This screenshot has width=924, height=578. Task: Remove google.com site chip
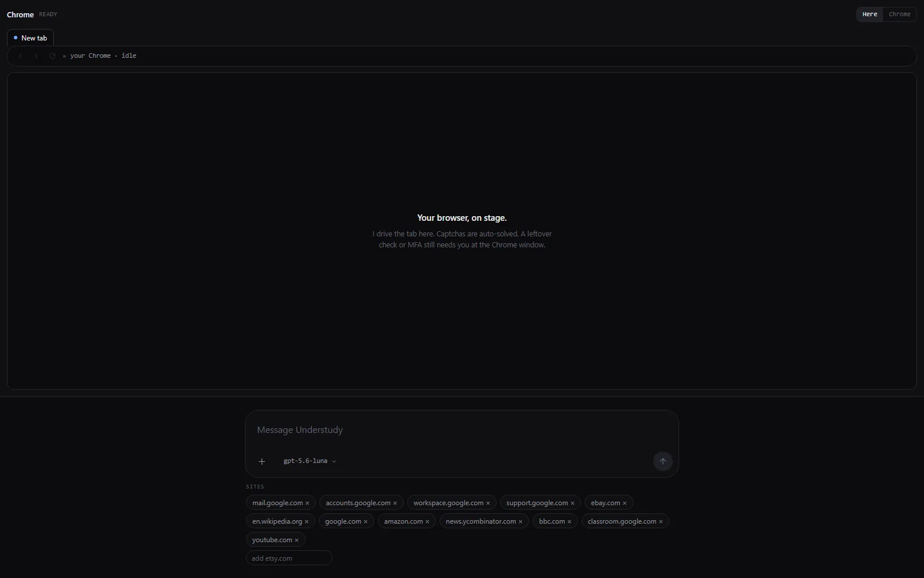[x=366, y=522]
